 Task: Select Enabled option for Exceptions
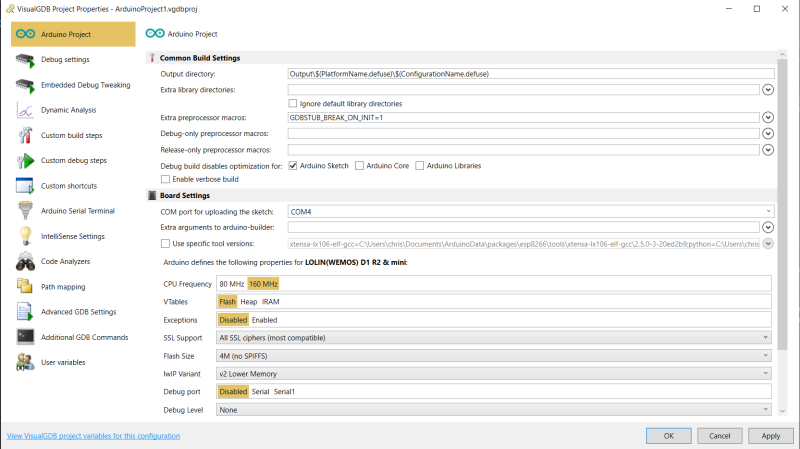[x=264, y=320]
